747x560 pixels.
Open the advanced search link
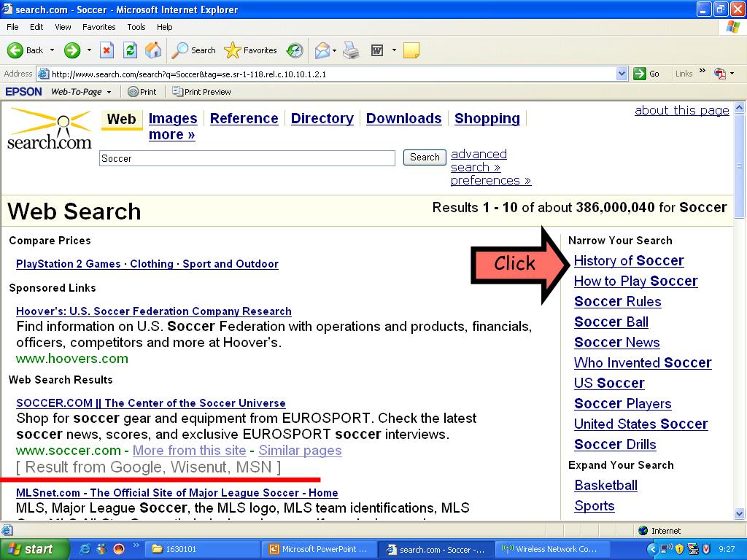tap(479, 160)
